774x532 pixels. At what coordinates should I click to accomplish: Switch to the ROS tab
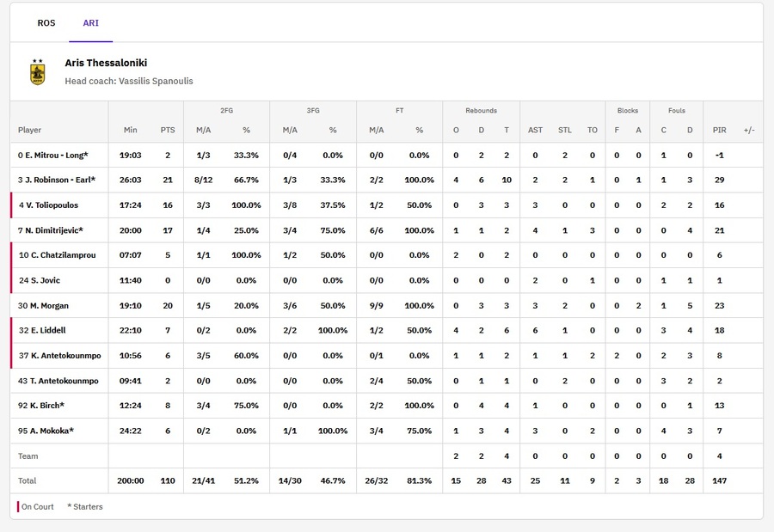click(x=46, y=22)
